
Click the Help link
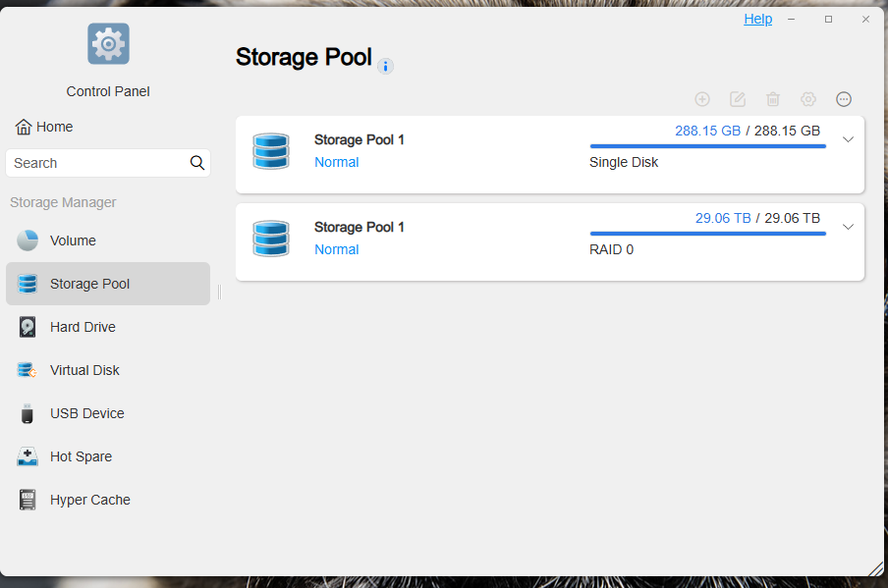click(757, 19)
